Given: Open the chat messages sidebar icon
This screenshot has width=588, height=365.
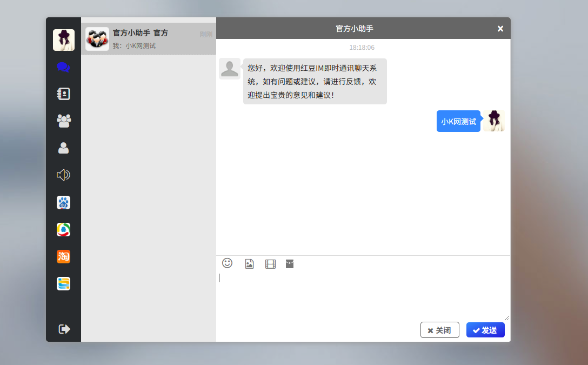Looking at the screenshot, I should coord(63,68).
